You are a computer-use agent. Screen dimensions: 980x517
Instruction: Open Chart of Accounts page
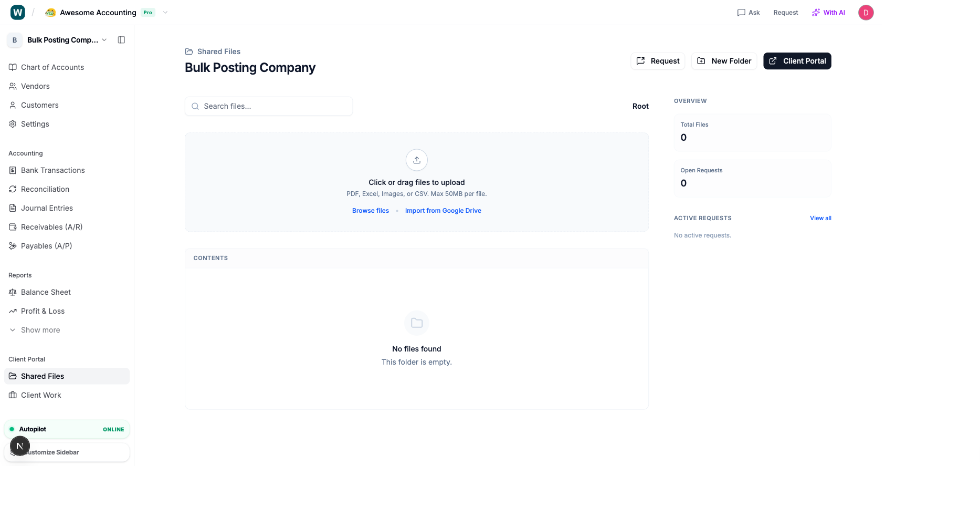(52, 67)
